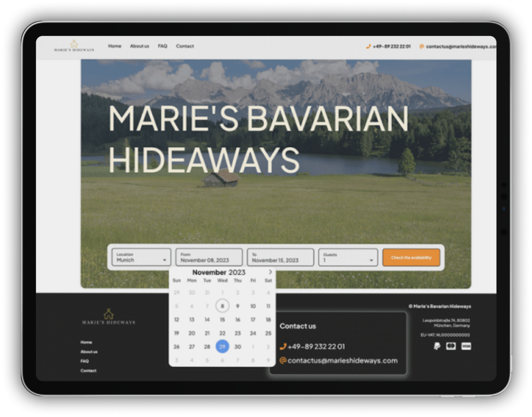Pick November 17 in calendar
Image resolution: width=532 pixels, height=417 pixels.
(x=253, y=319)
